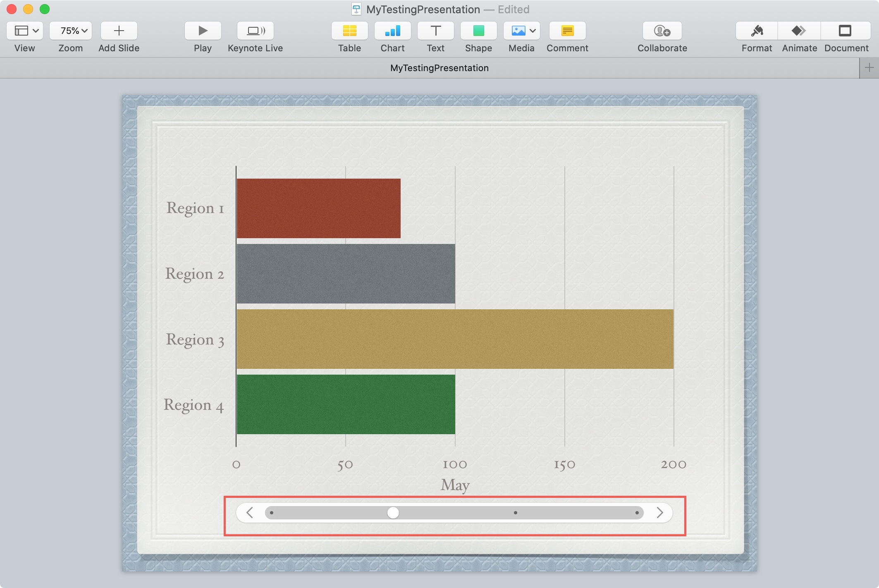Screen dimensions: 879x588
Task: Open the Document settings panel
Action: coord(846,31)
